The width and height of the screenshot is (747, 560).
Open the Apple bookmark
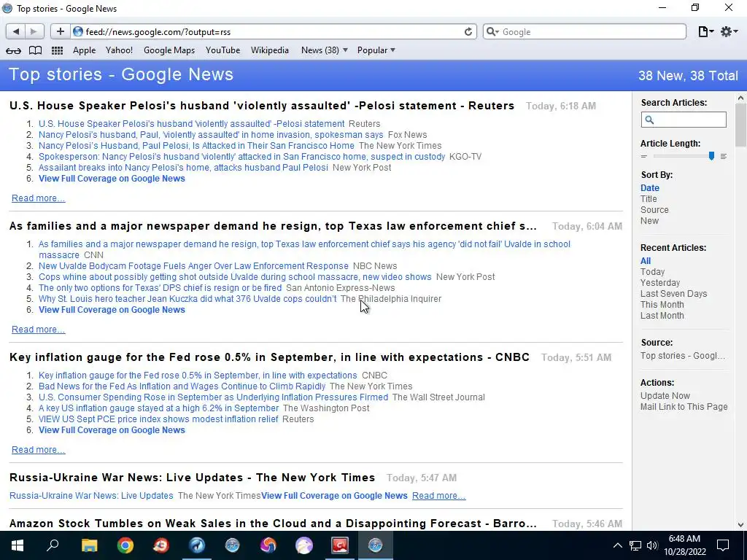point(85,50)
